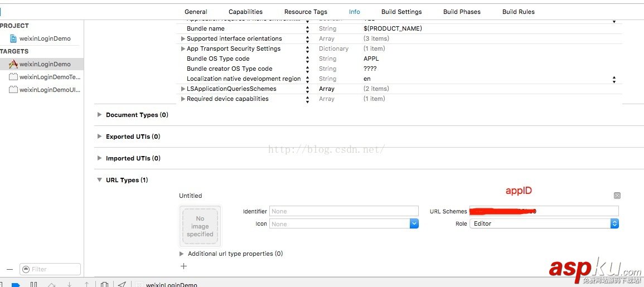
Task: Expand the Exported UTIs section
Action: tap(99, 137)
